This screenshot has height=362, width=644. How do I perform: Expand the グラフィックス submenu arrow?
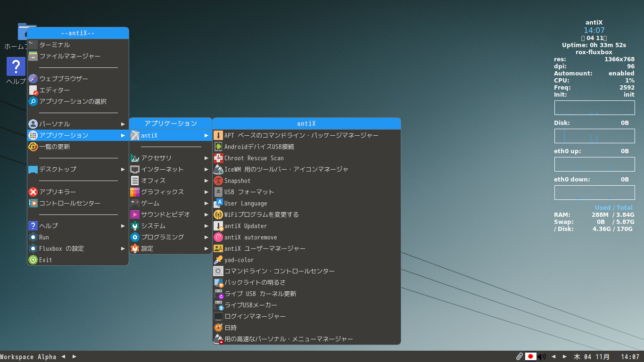pyautogui.click(x=206, y=192)
